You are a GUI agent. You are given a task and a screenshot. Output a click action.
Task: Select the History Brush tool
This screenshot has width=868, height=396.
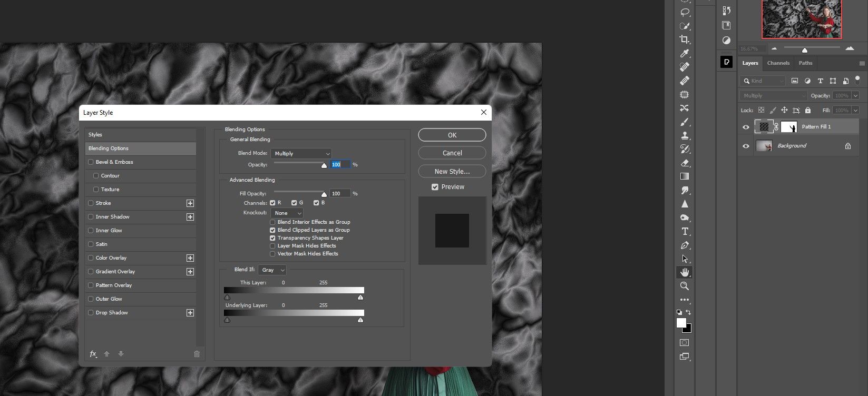coord(685,149)
